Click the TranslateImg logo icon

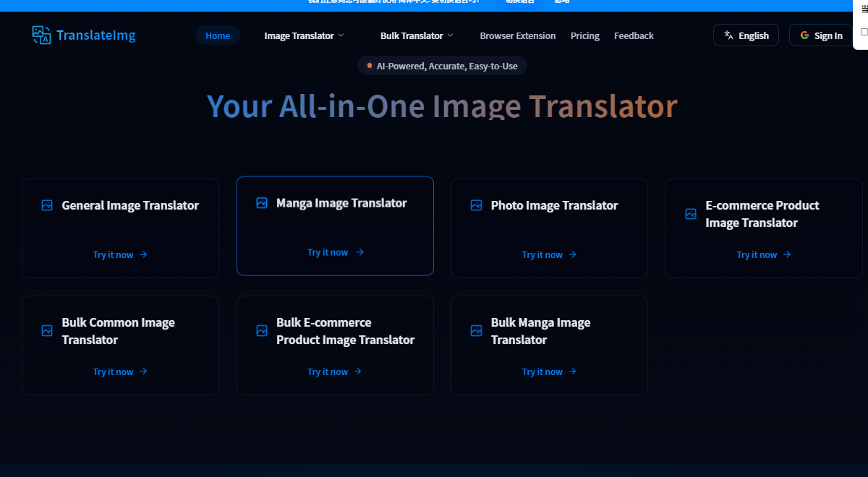(x=41, y=35)
